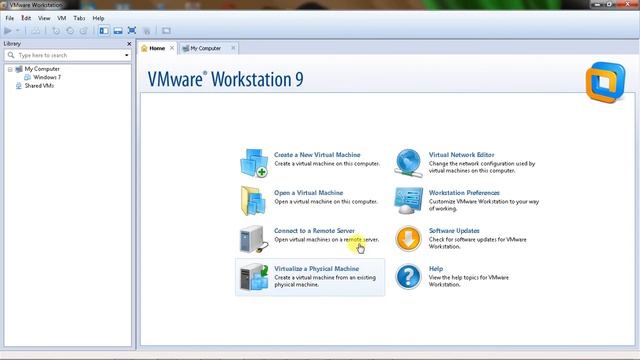This screenshot has height=360, width=640.
Task: Click the Create a New Virtual Machine icon
Action: point(254,163)
